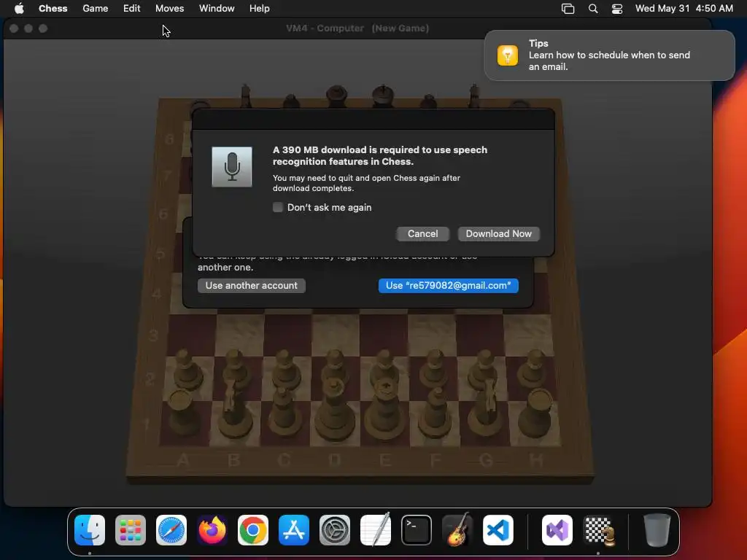
Task: Check the Don't ask me again box
Action: point(278,207)
